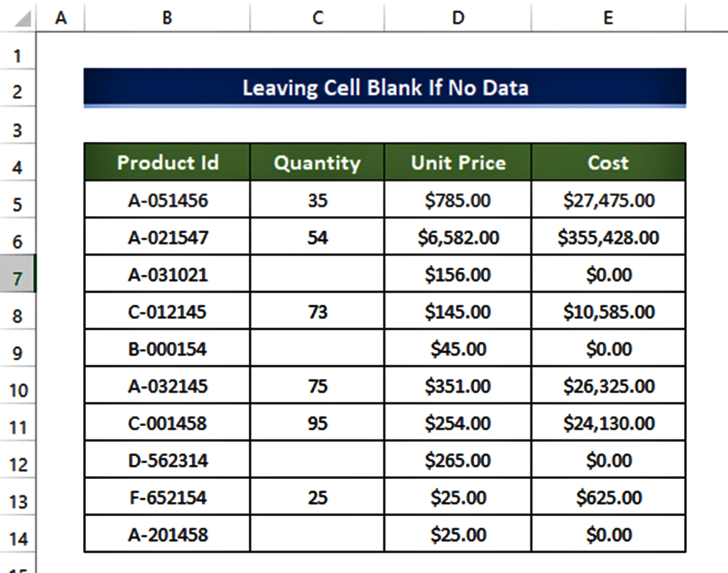Select column E header
Viewport: 728px width, 573px height.
[607, 16]
